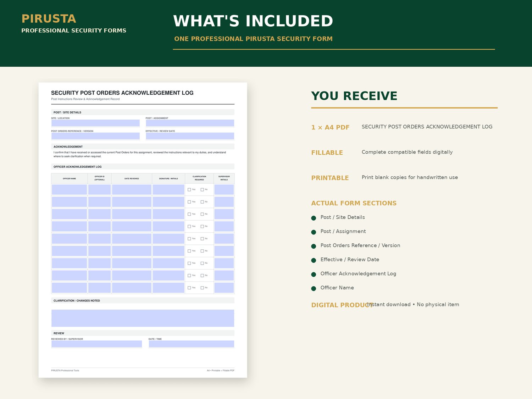This screenshot has height=399, width=532.
Task: Click "Post Instructions Review & Acknowledgement Record" subtitle
Action: pyautogui.click(x=85, y=99)
